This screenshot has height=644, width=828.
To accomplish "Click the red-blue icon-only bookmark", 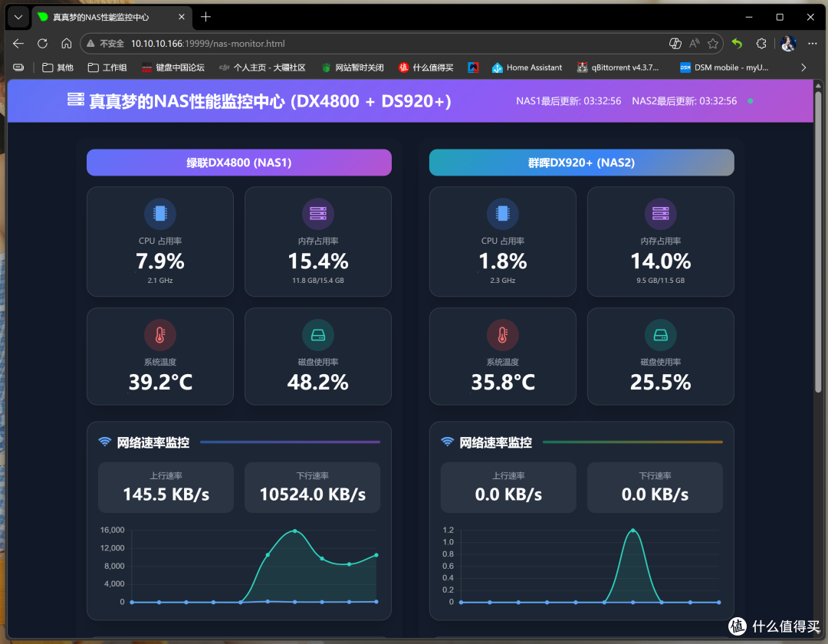I will point(473,67).
